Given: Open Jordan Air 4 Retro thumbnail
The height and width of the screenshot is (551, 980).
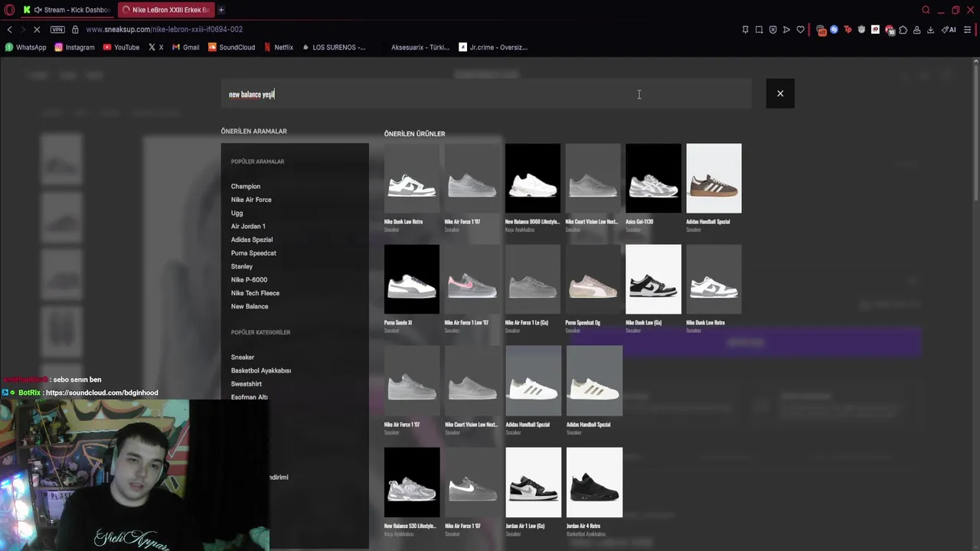Looking at the screenshot, I should coord(594,483).
